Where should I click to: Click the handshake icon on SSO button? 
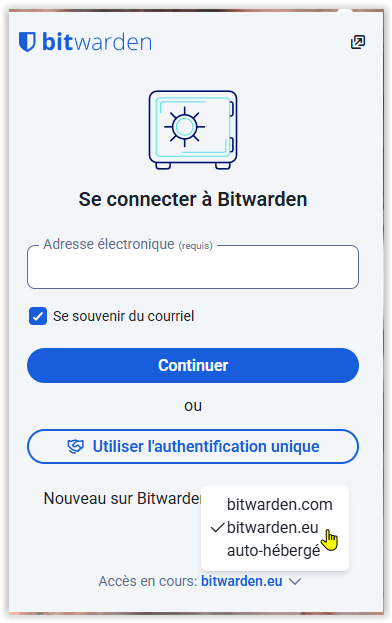[x=75, y=446]
